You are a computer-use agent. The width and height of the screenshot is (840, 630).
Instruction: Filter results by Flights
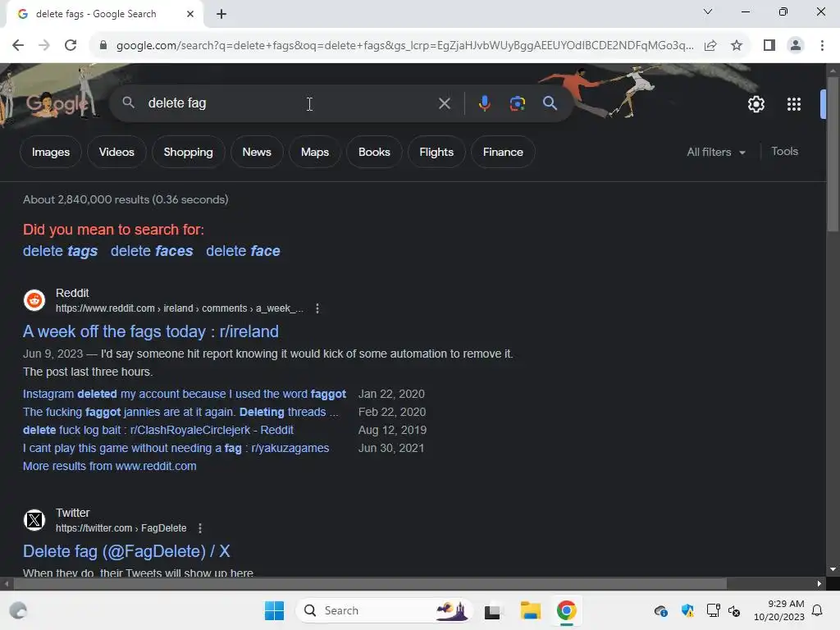[436, 152]
